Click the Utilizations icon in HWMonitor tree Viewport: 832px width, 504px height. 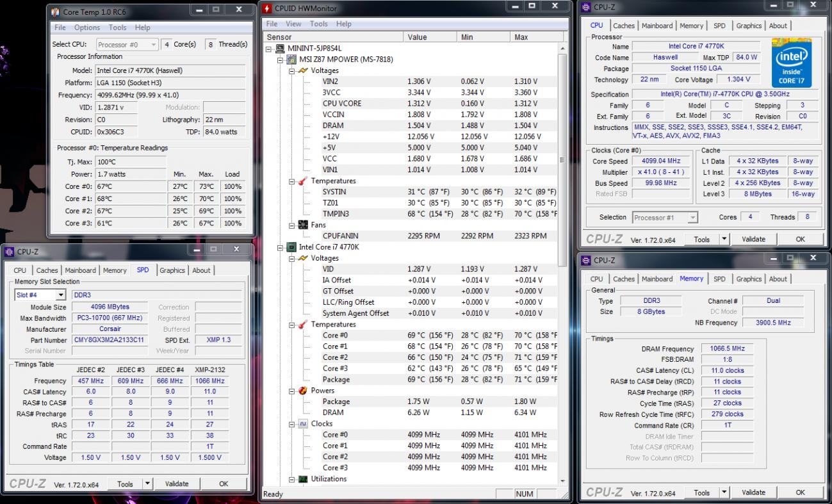303,479
